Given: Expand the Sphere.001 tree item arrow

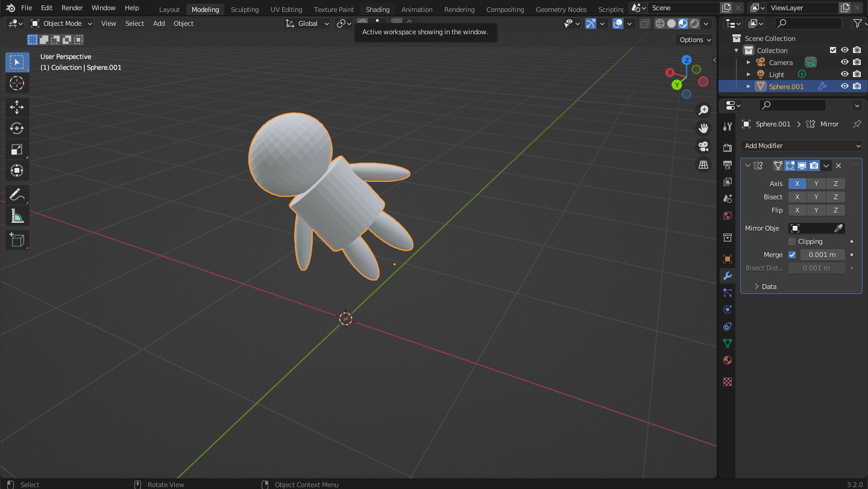Looking at the screenshot, I should (749, 86).
